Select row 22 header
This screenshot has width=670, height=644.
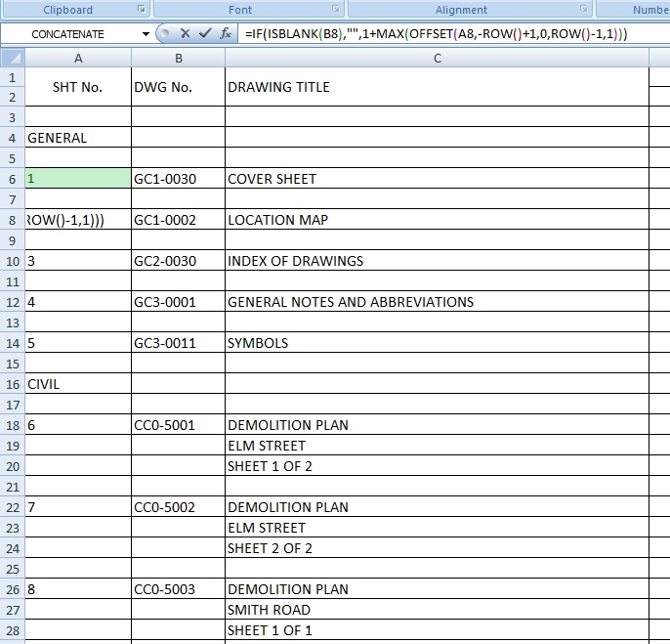tap(13, 507)
